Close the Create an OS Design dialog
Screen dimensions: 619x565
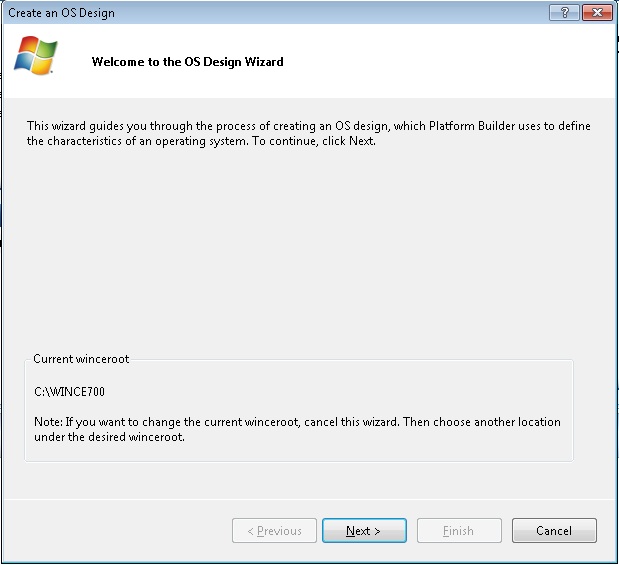point(597,13)
